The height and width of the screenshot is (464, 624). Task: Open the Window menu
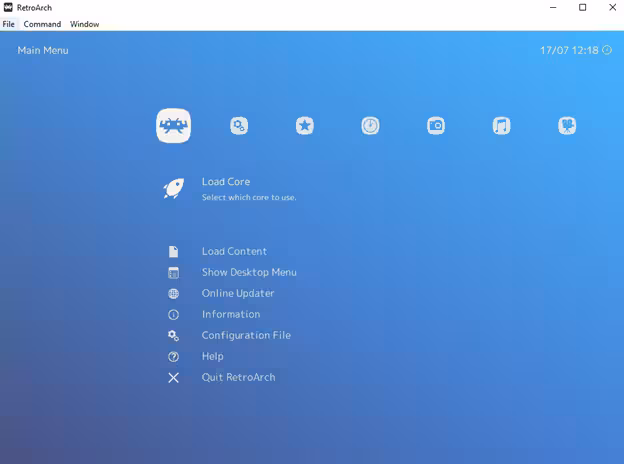(84, 24)
